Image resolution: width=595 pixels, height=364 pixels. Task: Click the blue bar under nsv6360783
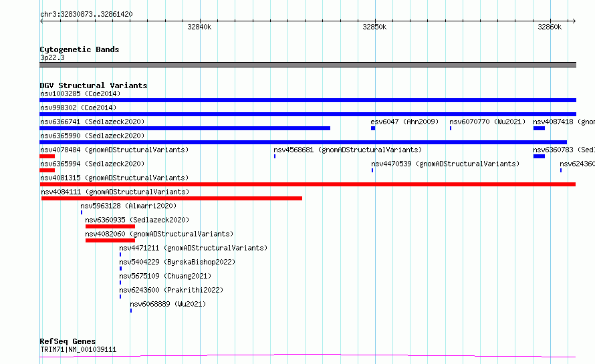(539, 156)
